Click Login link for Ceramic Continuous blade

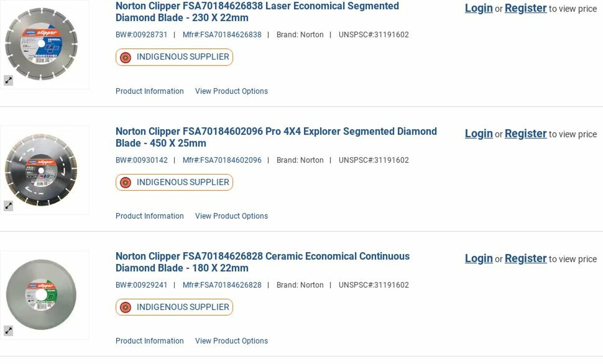coord(479,258)
